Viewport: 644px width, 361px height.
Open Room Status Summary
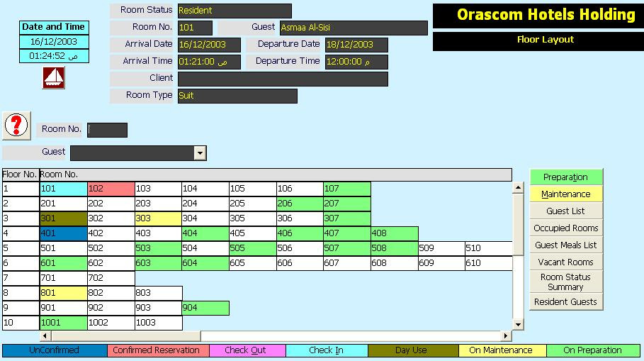click(x=565, y=282)
